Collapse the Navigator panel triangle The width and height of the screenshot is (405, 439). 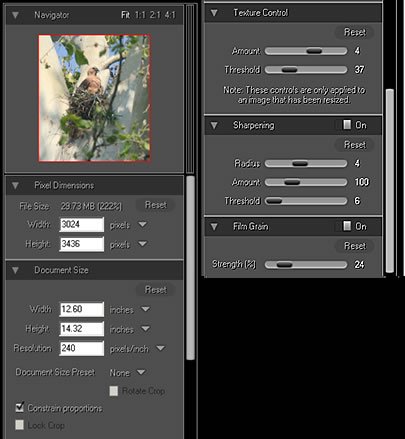click(15, 15)
